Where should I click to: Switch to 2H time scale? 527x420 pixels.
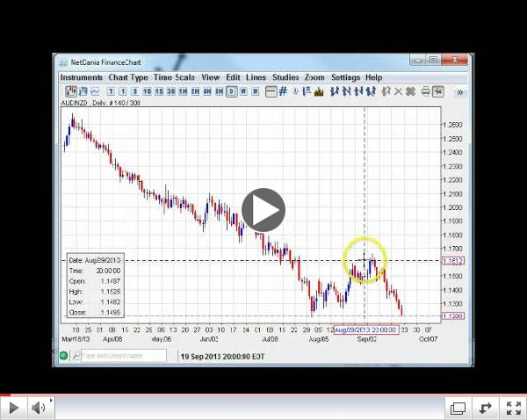(x=195, y=91)
